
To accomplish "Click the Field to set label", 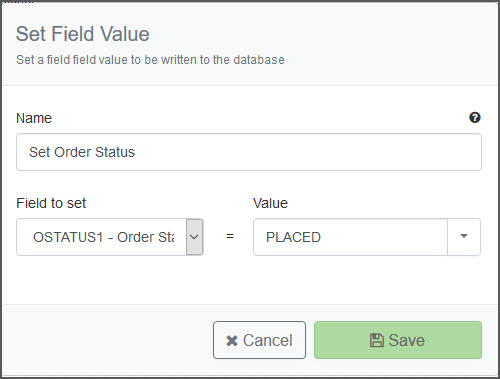I will click(x=51, y=203).
